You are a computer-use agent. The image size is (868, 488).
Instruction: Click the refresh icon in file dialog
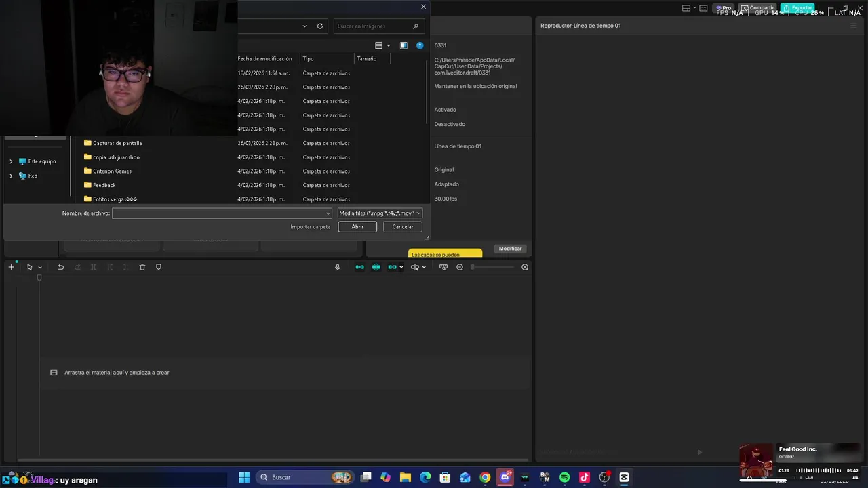(x=320, y=26)
